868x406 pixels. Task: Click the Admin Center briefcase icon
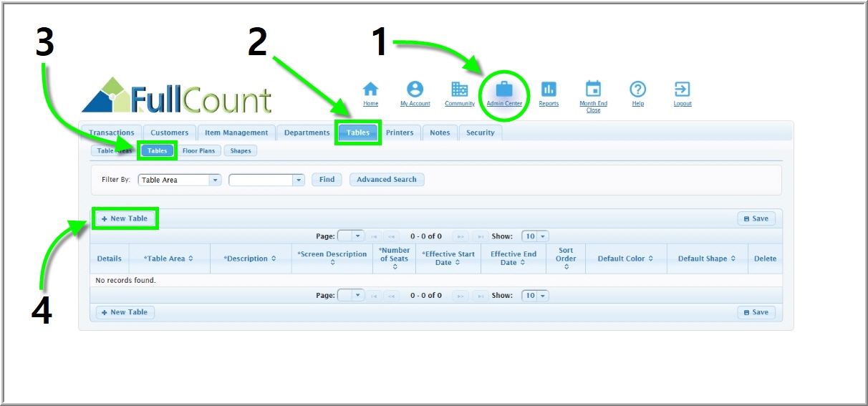(504, 90)
